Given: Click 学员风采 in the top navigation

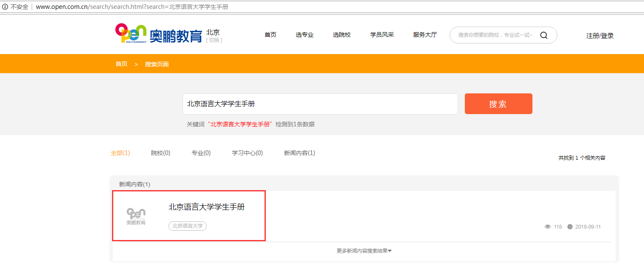Looking at the screenshot, I should coord(381,35).
